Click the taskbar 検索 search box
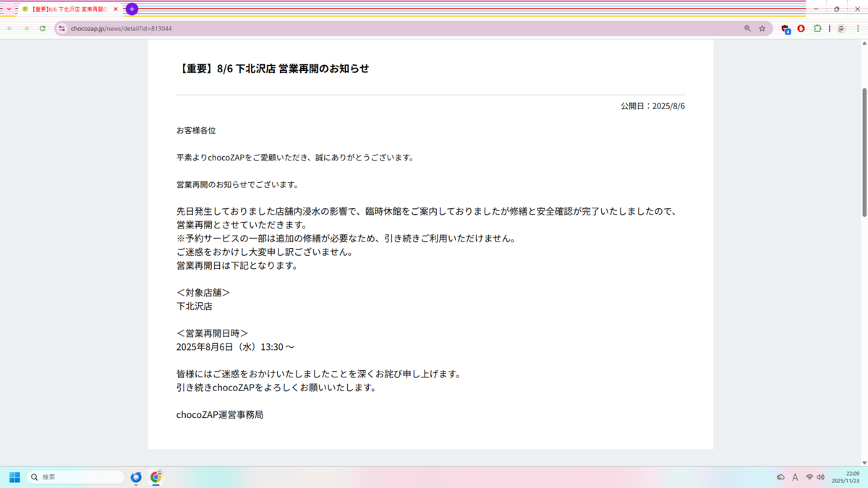Image resolution: width=868 pixels, height=488 pixels. pyautogui.click(x=76, y=477)
